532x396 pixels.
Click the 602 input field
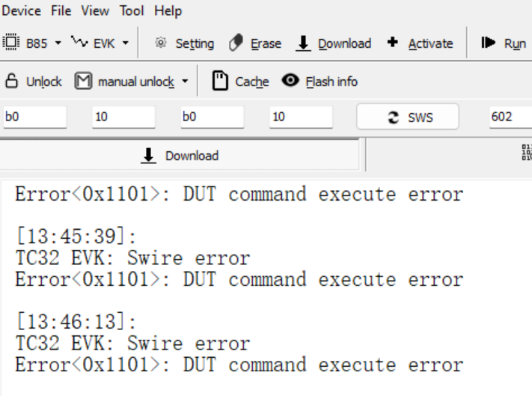510,117
